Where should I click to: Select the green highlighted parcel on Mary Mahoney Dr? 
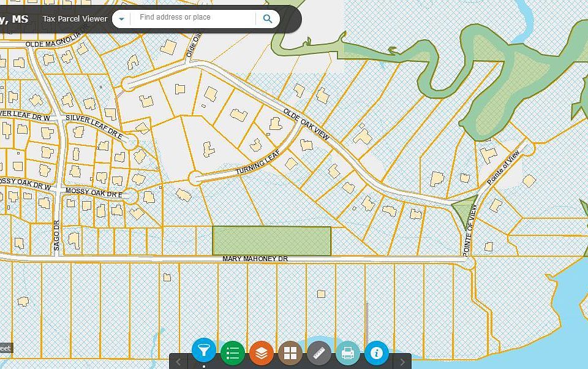pos(271,241)
